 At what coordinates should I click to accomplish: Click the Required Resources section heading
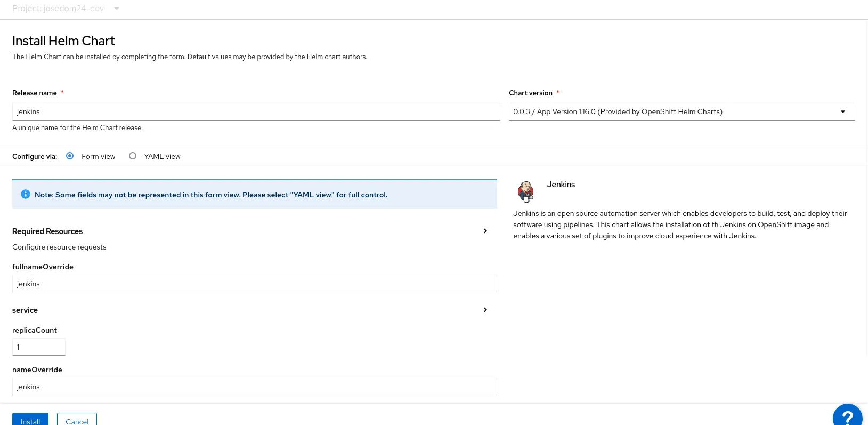coord(47,231)
